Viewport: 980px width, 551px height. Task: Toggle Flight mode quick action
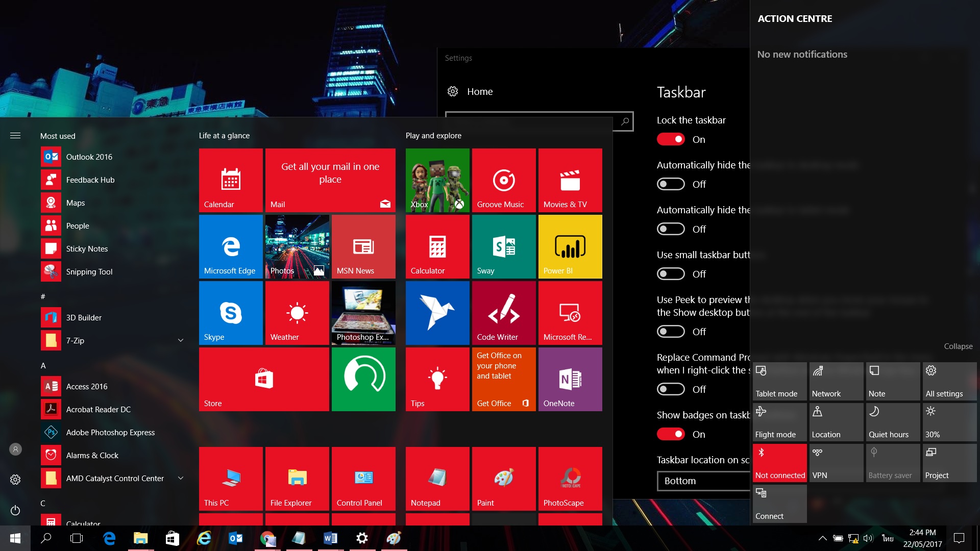[x=779, y=422]
